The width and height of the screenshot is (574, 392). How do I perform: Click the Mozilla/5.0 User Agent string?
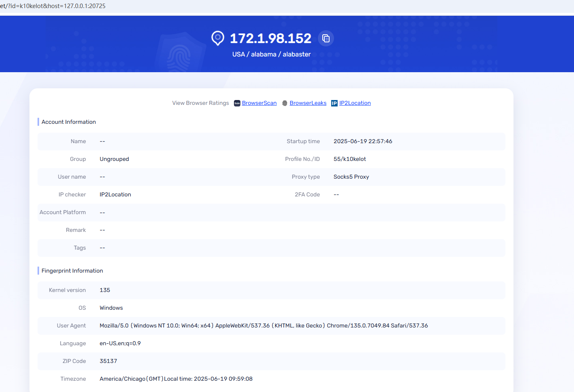263,325
